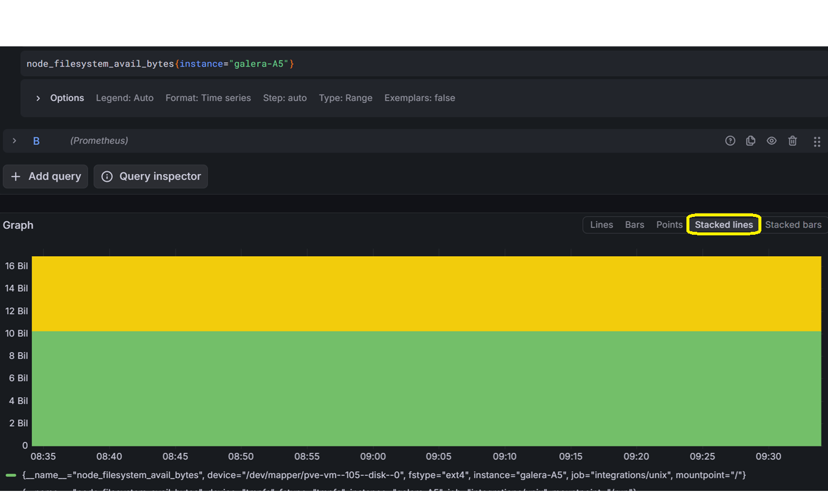
Task: Click the node_filesystem_avail_bytes query field
Action: click(x=424, y=64)
